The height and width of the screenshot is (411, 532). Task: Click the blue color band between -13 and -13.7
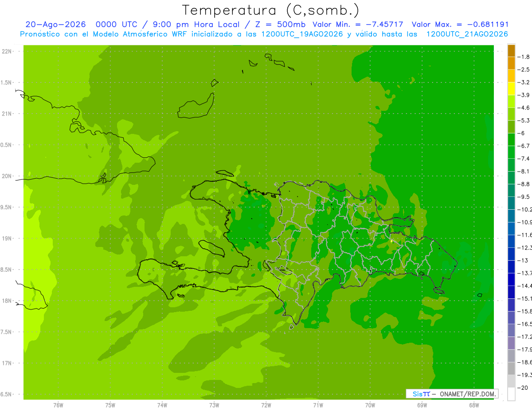(x=511, y=267)
